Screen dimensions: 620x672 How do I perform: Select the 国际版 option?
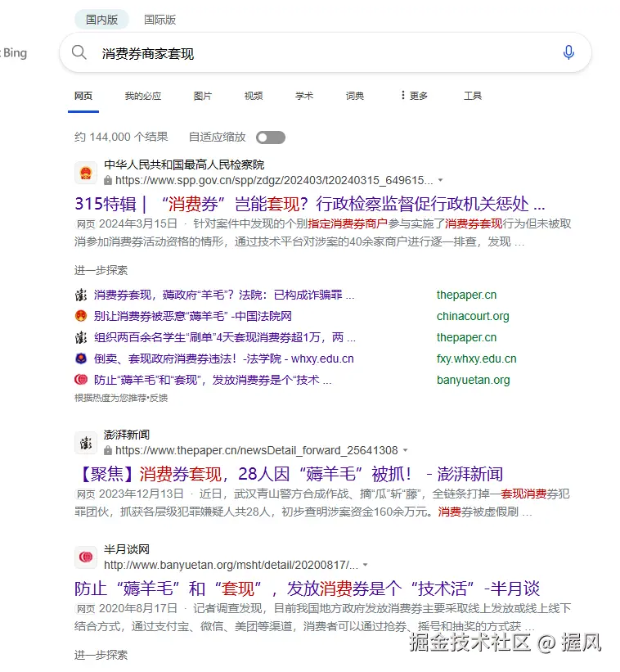159,20
